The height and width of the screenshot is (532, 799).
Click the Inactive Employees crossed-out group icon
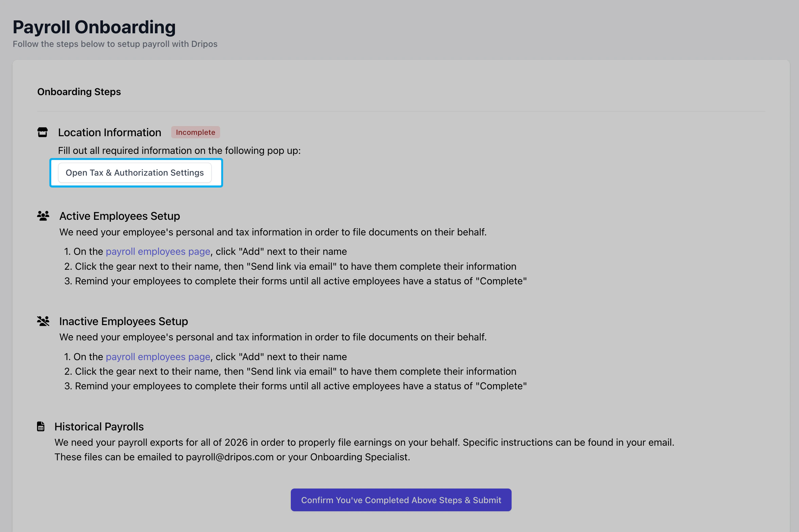coord(43,321)
